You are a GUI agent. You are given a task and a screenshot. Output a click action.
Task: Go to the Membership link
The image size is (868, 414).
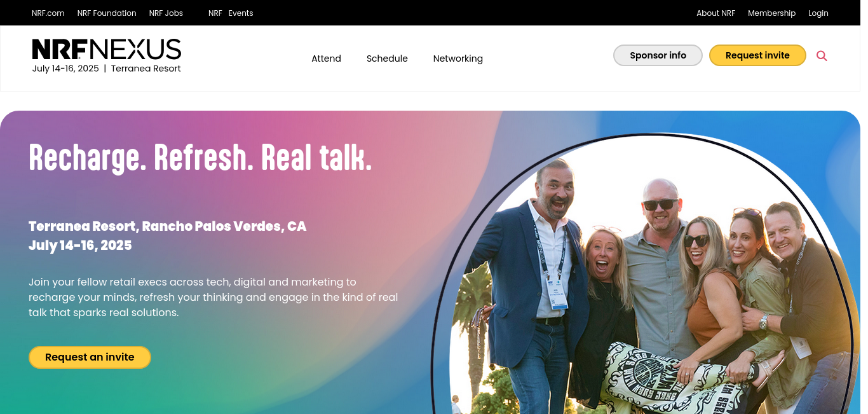(771, 13)
